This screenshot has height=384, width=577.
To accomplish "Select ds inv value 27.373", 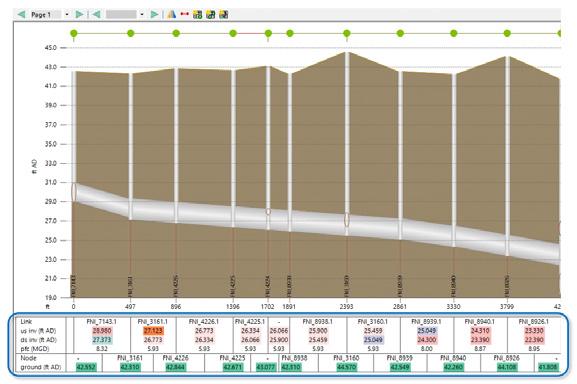I will 102,339.
